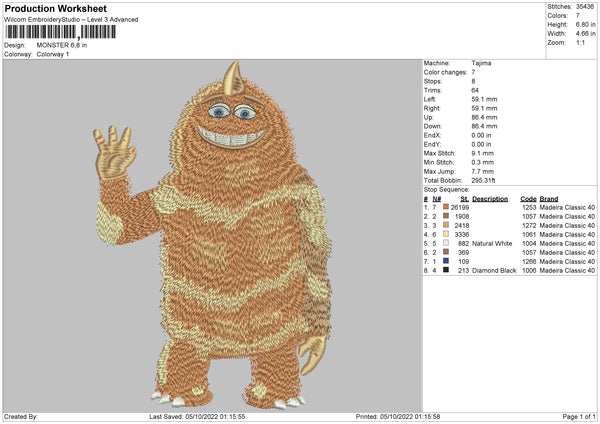Click the machine value "Tajima"
Viewport: 600px width, 424px height.
481,63
